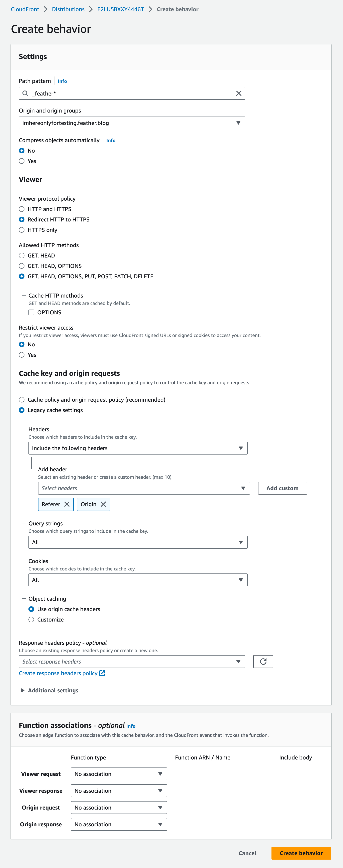The width and height of the screenshot is (343, 868).
Task: Open Viewer request function type dropdown
Action: [x=119, y=774]
